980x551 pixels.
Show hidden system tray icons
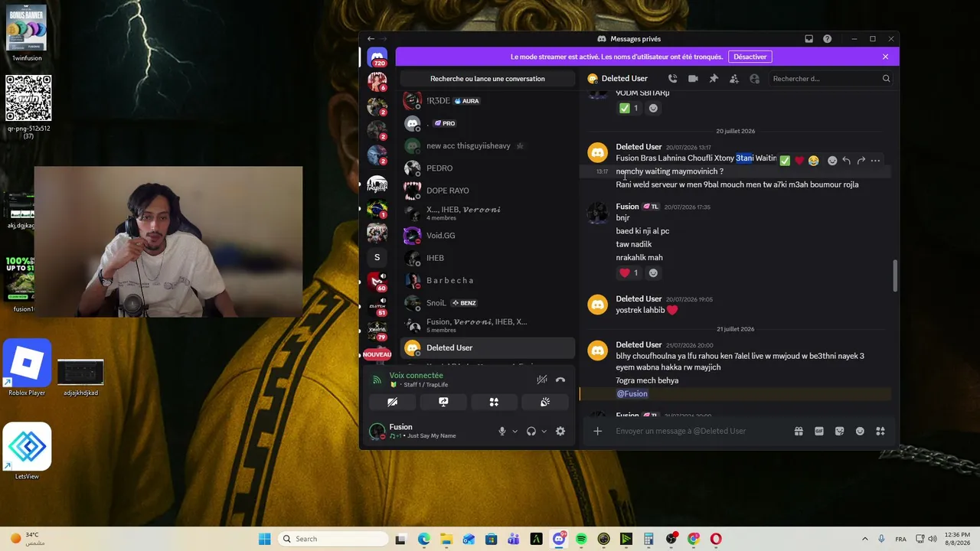(865, 539)
